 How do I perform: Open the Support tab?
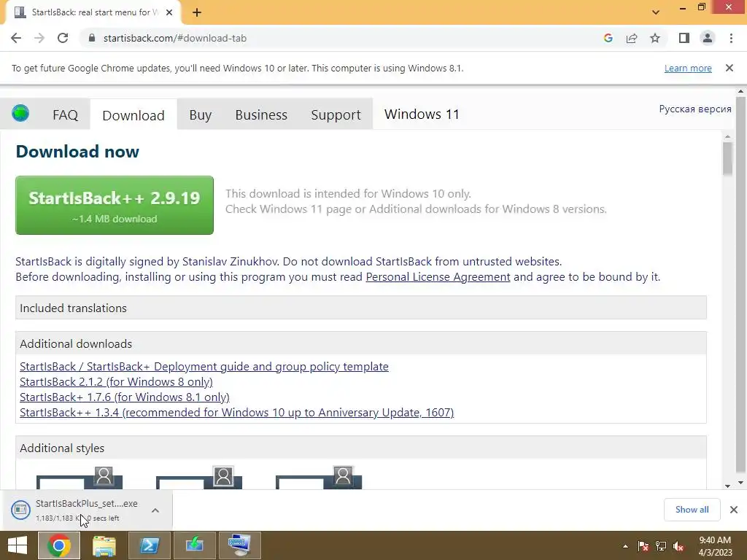click(336, 114)
